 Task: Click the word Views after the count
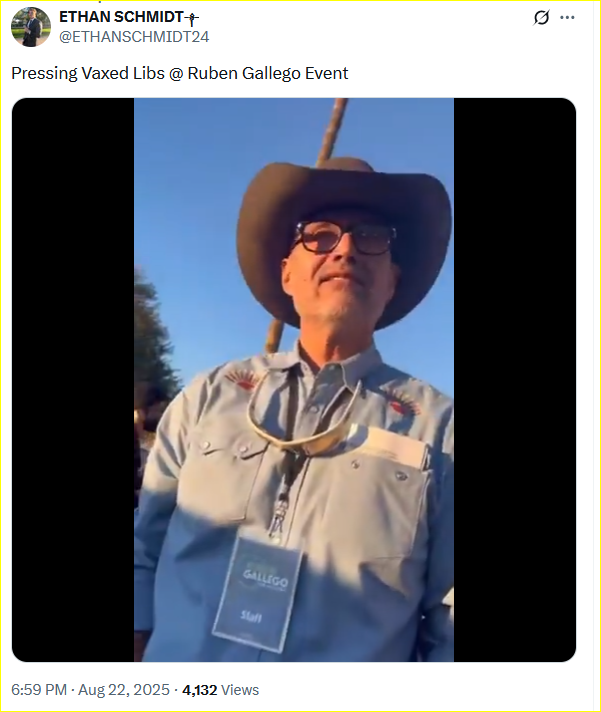(x=240, y=690)
